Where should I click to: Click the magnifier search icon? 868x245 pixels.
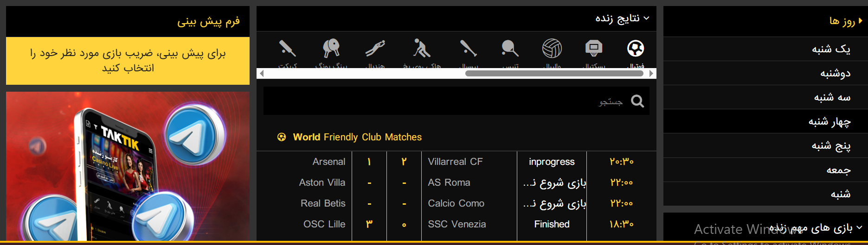(x=637, y=101)
